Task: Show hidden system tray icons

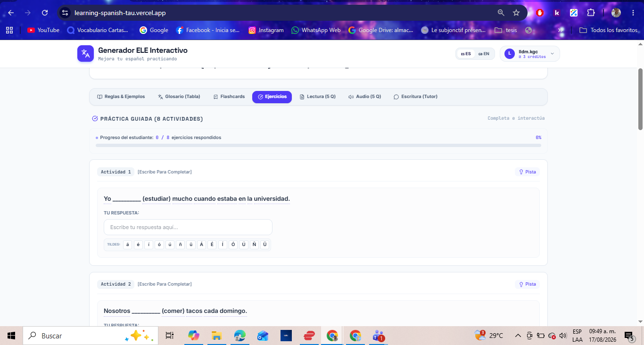Action: [518, 336]
